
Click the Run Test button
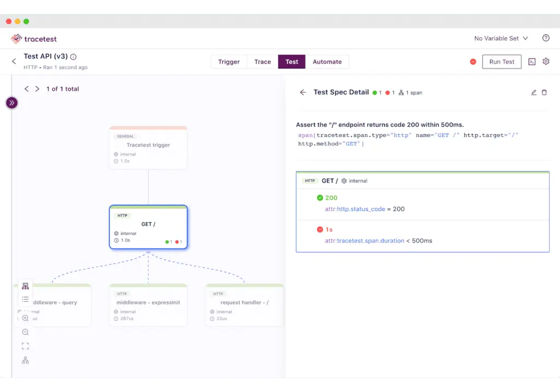click(x=502, y=62)
